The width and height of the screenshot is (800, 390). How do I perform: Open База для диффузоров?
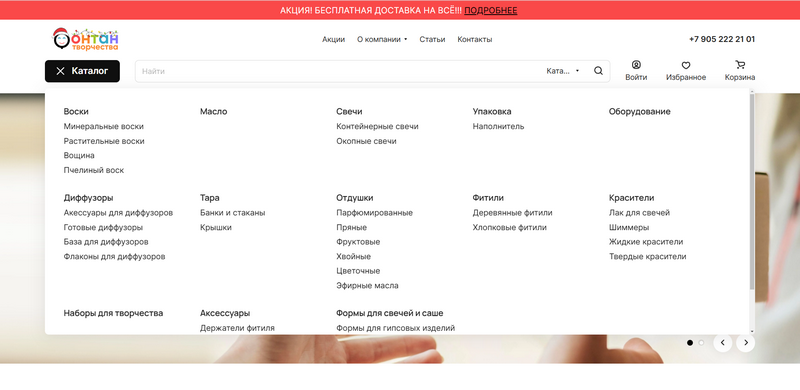(x=106, y=241)
